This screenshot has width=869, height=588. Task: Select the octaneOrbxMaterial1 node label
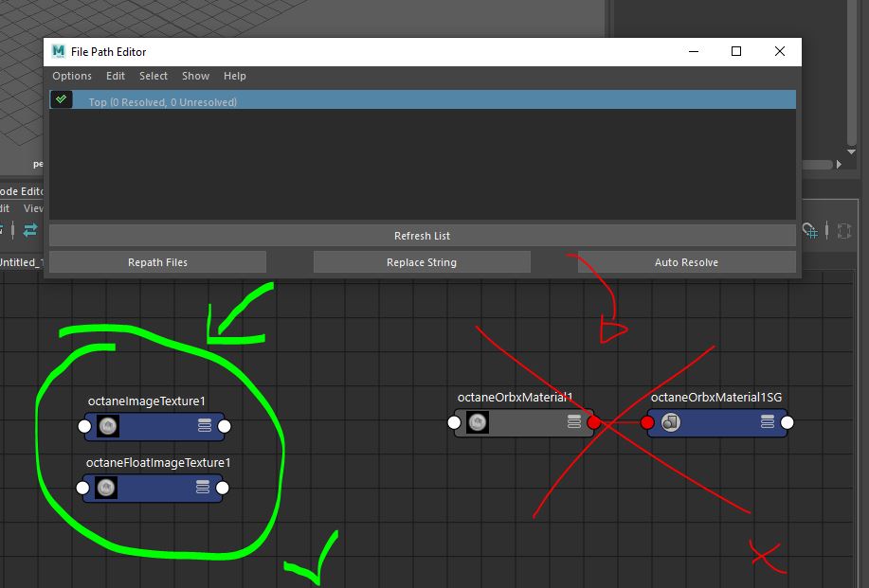515,397
